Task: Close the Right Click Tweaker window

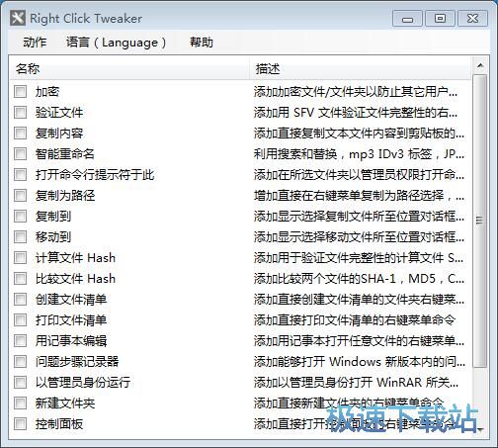Action: click(472, 19)
